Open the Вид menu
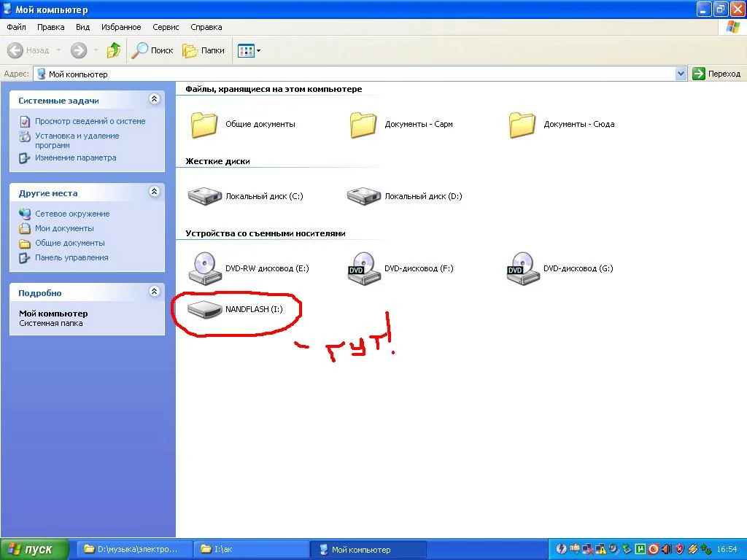Viewport: 747px width, 560px height. tap(82, 27)
